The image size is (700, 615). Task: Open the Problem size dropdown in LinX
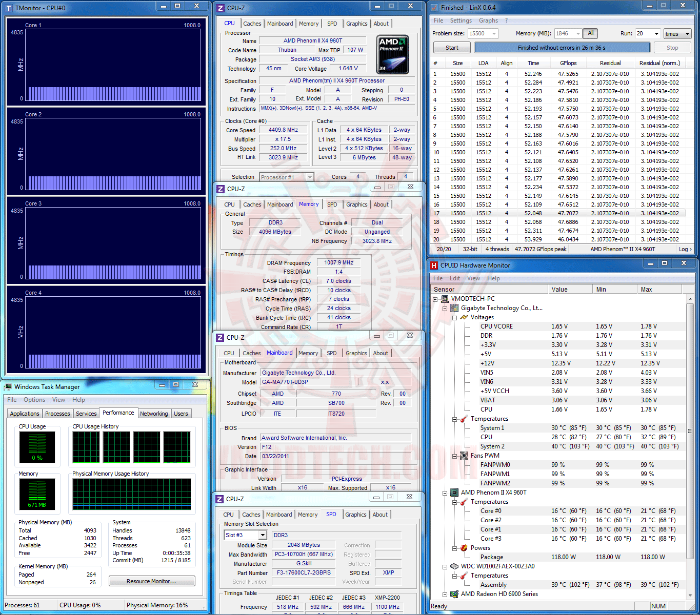point(494,33)
